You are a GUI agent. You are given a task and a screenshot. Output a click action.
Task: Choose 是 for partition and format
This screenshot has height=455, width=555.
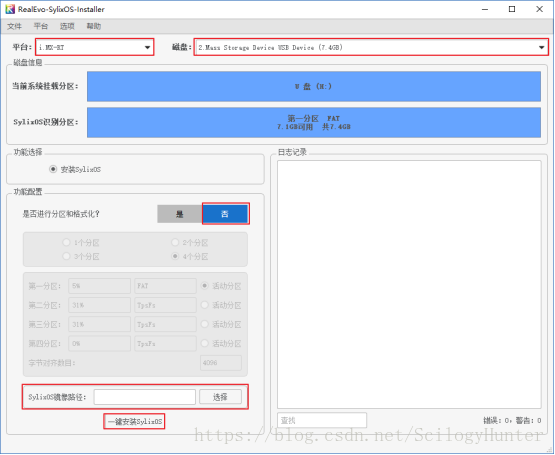point(180,214)
